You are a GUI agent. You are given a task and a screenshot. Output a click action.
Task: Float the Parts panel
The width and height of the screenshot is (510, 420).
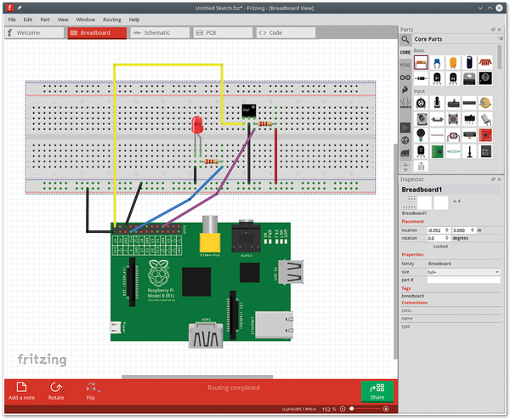(x=493, y=30)
